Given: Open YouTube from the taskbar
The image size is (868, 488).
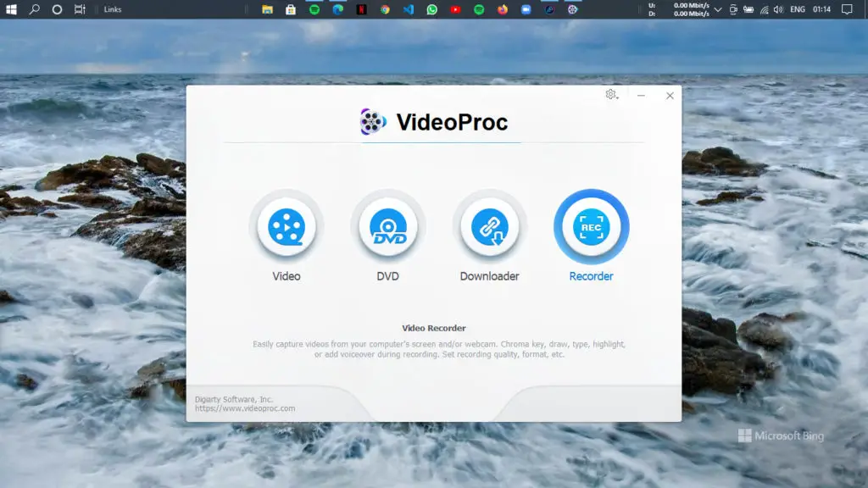Looking at the screenshot, I should [x=455, y=9].
